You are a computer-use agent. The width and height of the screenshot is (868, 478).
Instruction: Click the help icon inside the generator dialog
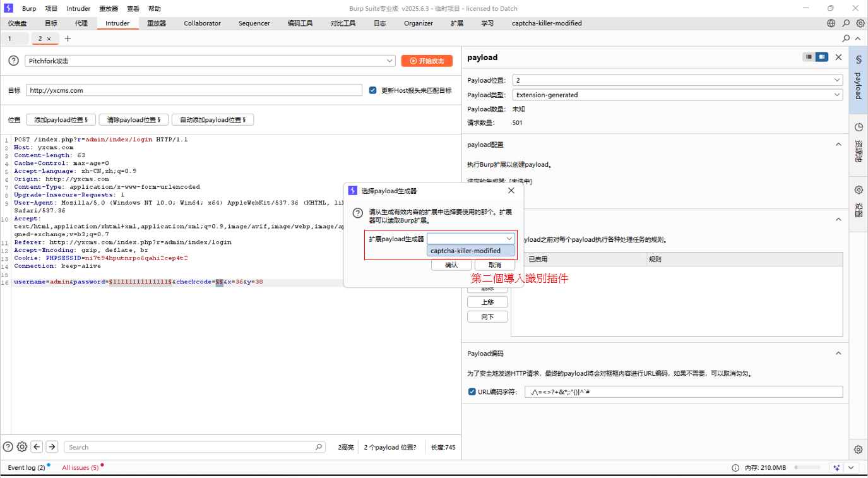[358, 213]
